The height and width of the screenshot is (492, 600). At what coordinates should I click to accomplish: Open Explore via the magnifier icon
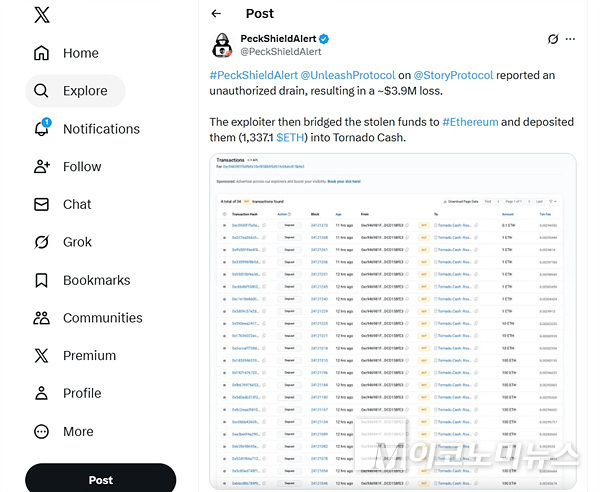pyautogui.click(x=41, y=91)
